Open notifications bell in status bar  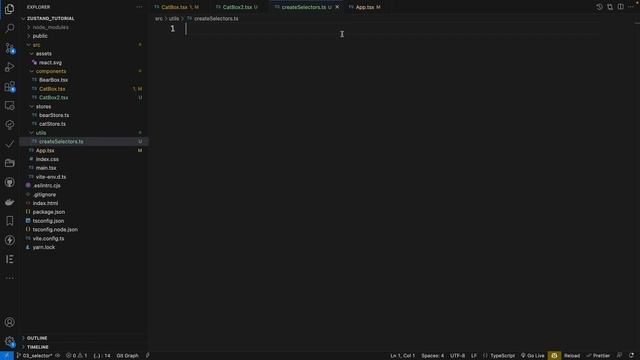point(631,356)
